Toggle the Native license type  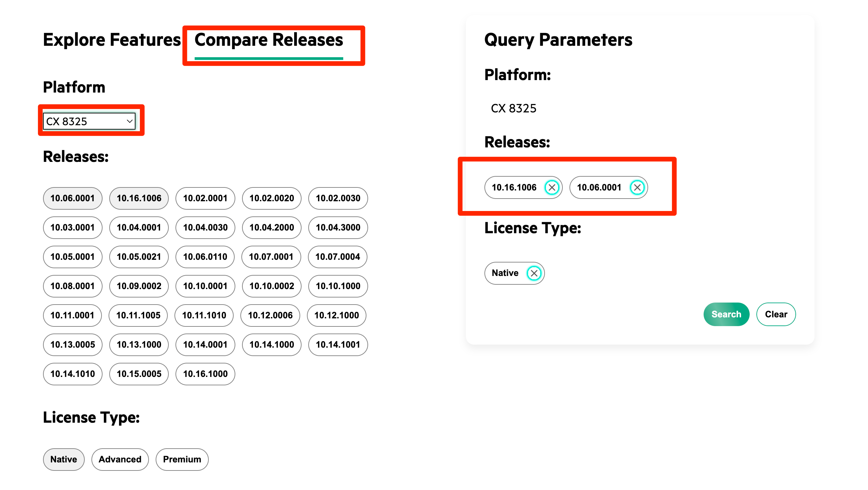(64, 459)
